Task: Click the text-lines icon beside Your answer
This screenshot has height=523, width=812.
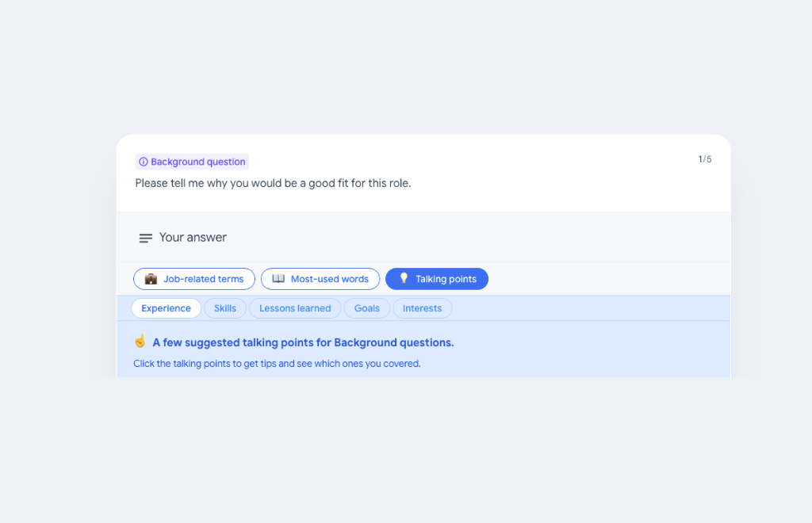Action: click(146, 238)
